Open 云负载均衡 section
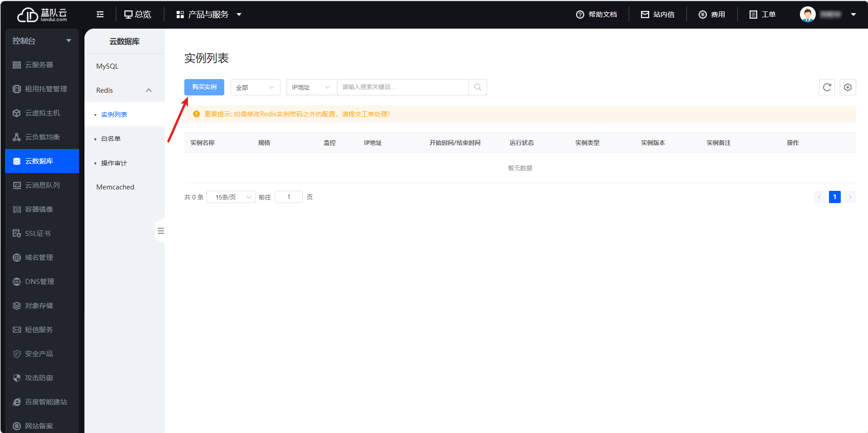This screenshot has width=868, height=433. pyautogui.click(x=42, y=137)
